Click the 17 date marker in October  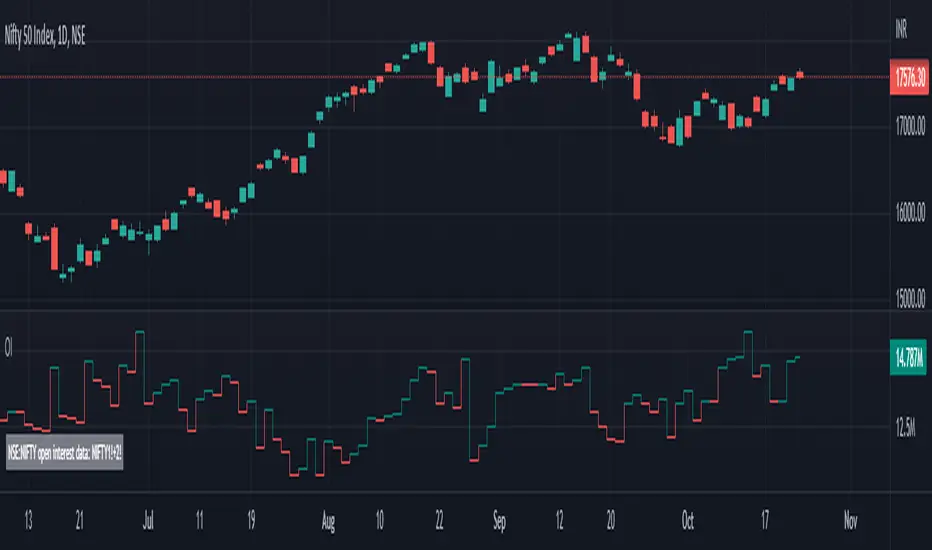(765, 521)
